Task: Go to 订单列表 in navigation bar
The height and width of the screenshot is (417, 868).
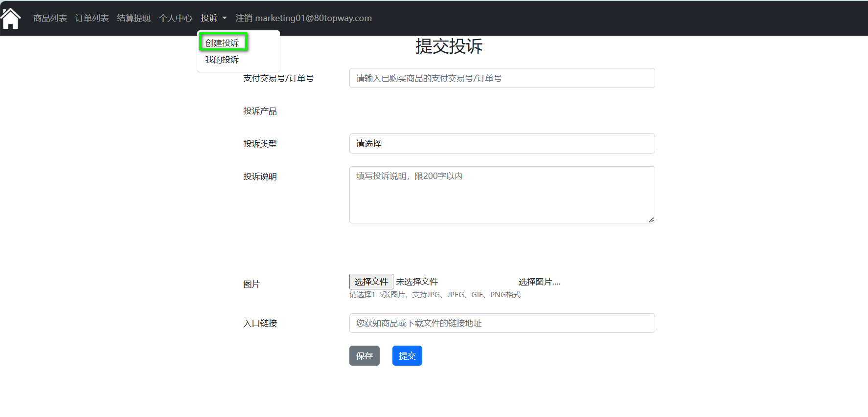Action: pyautogui.click(x=92, y=18)
